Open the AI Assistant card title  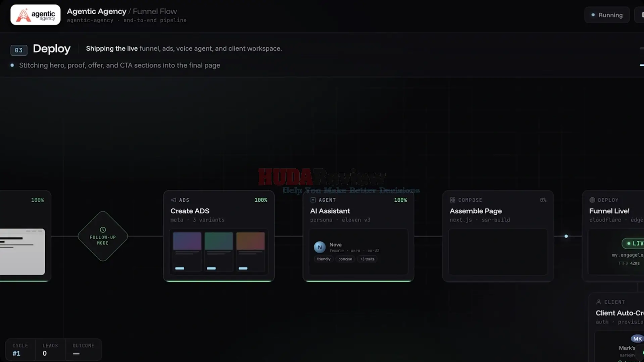pos(330,211)
